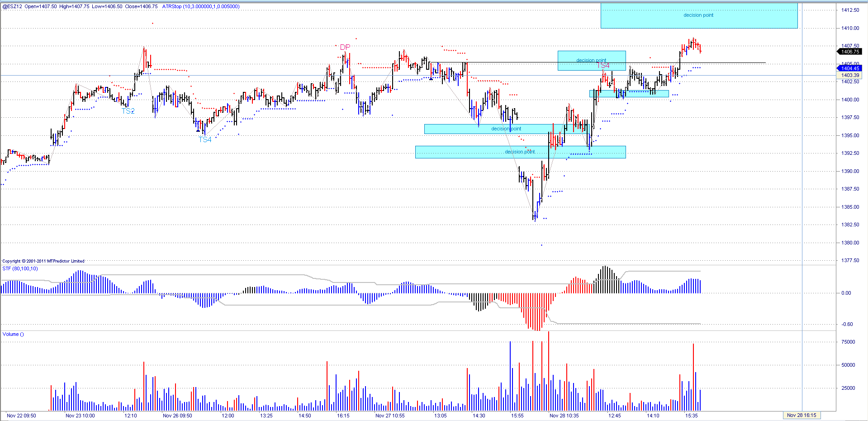Click the 0.00 level on STF axis

pos(846,293)
